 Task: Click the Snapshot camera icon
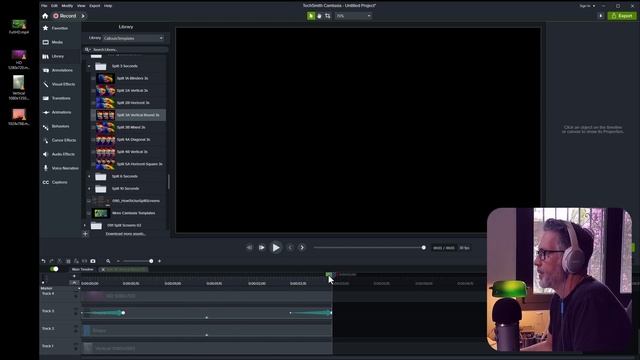tap(93, 261)
